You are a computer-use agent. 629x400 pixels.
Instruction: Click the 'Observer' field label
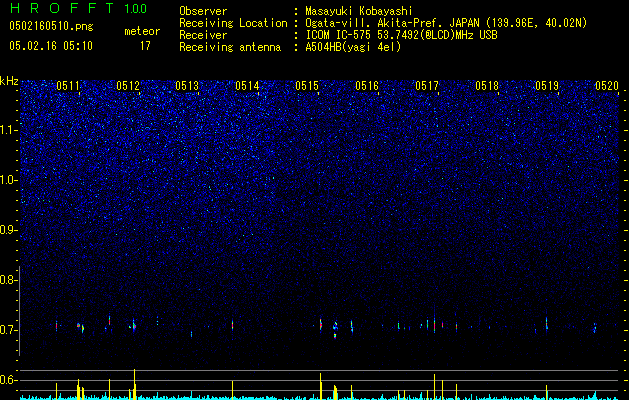(x=203, y=11)
